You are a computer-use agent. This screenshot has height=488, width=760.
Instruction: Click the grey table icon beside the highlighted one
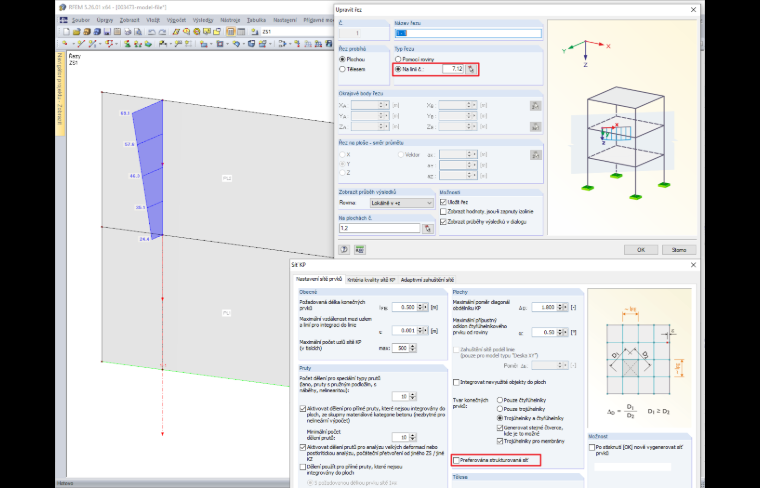(x=241, y=31)
